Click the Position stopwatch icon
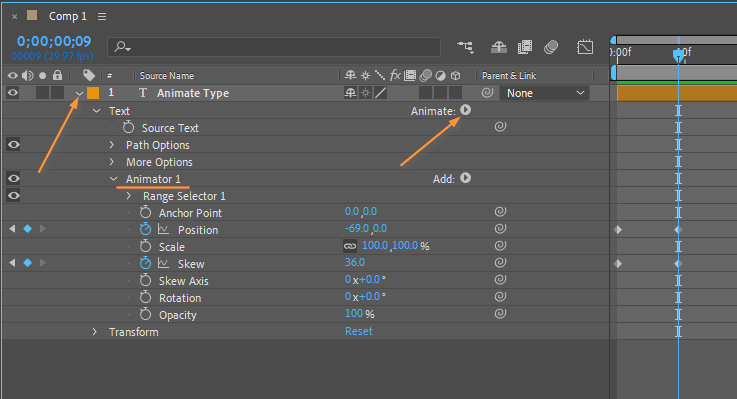Viewport: 737px width, 399px height. (145, 229)
